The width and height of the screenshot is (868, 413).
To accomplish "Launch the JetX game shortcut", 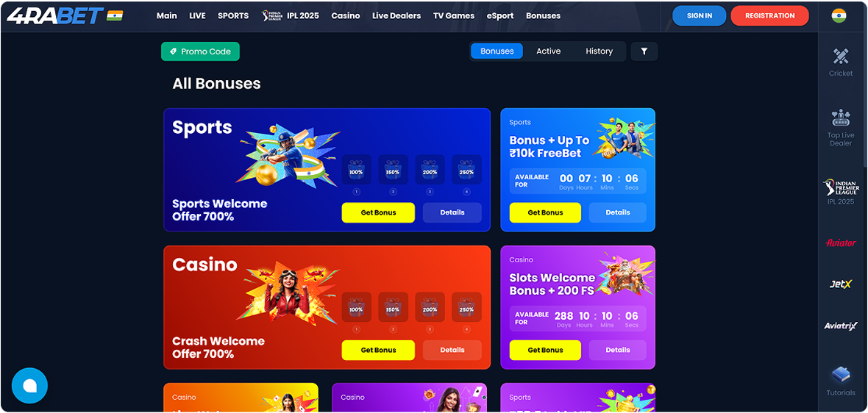I will pos(840,284).
